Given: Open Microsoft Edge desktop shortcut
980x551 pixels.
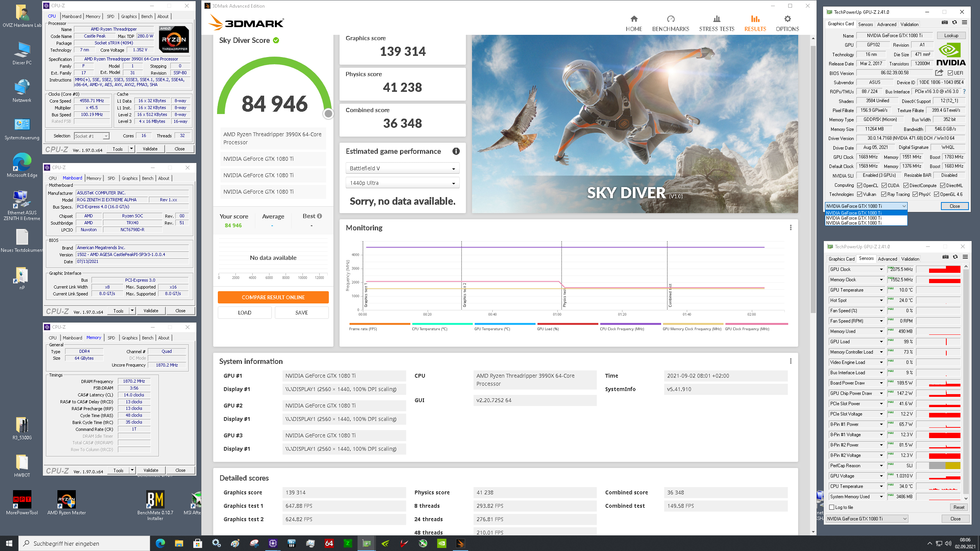Looking at the screenshot, I should pos(22,165).
